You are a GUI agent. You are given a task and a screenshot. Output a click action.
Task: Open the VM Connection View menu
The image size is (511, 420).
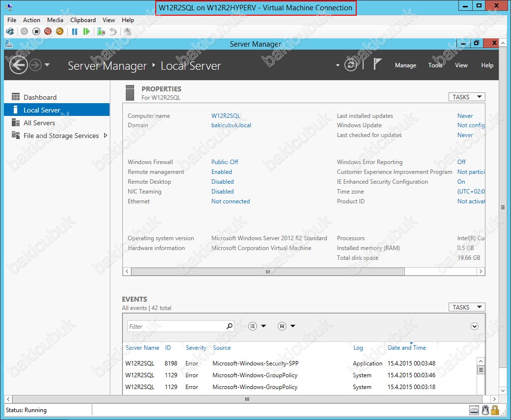(x=109, y=20)
